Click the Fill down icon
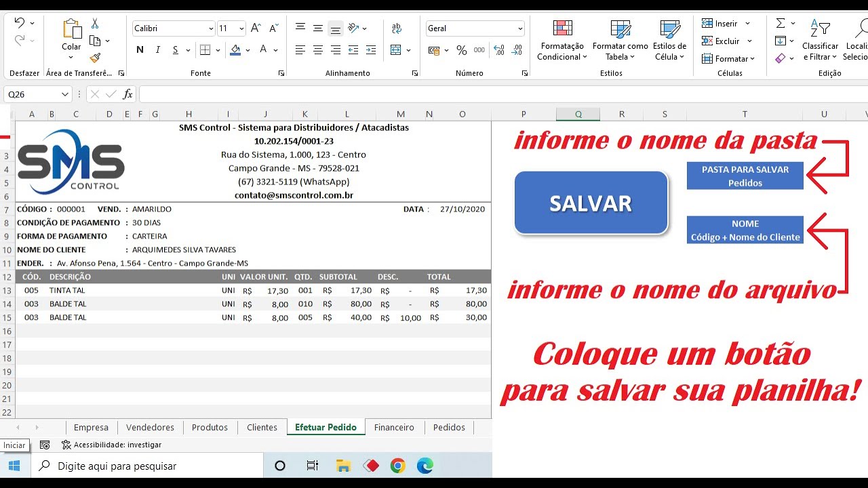The width and height of the screenshot is (868, 488). [781, 41]
